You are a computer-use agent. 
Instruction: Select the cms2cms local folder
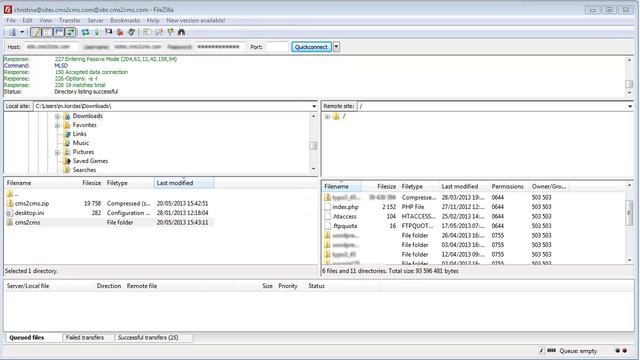27,222
